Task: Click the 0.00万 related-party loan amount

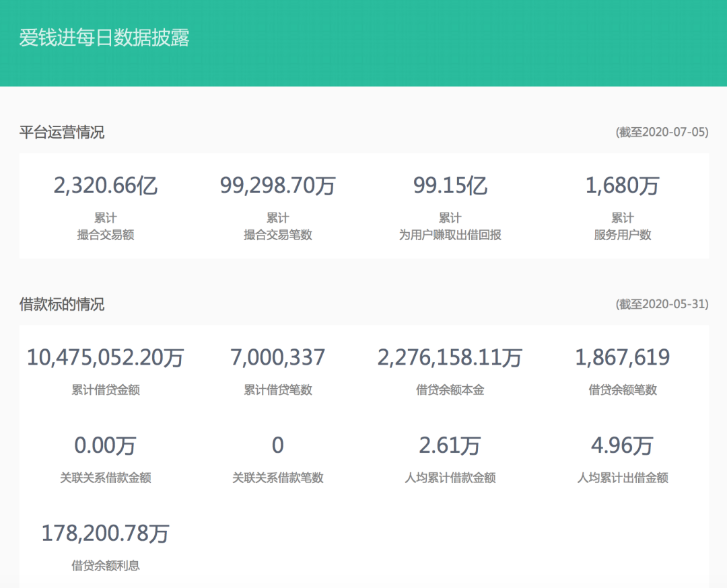Action: pyautogui.click(x=106, y=445)
